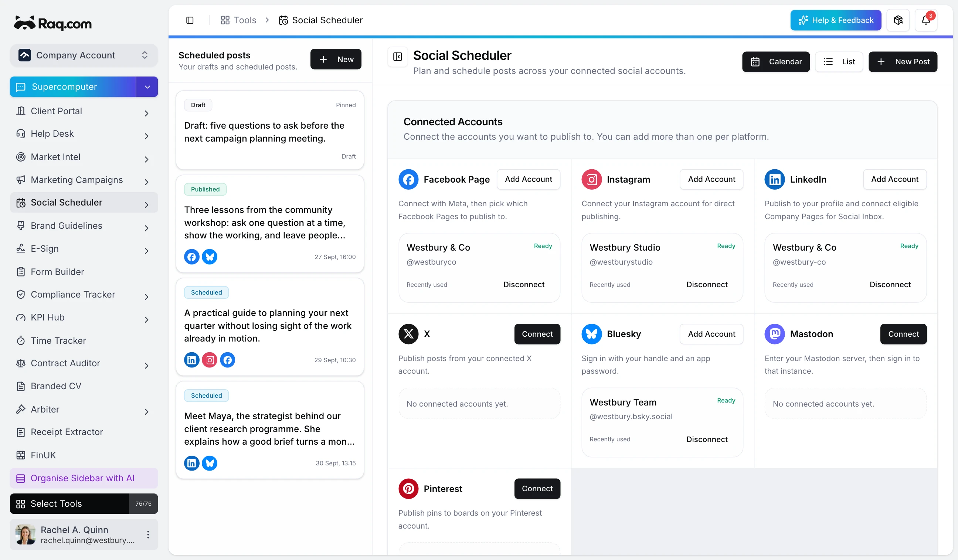Click the Tools grid icon in breadcrumb
958x560 pixels.
click(225, 20)
